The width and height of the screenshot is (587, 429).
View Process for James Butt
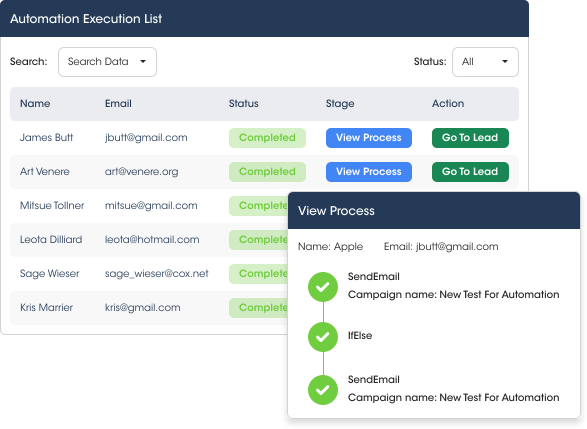pyautogui.click(x=369, y=138)
